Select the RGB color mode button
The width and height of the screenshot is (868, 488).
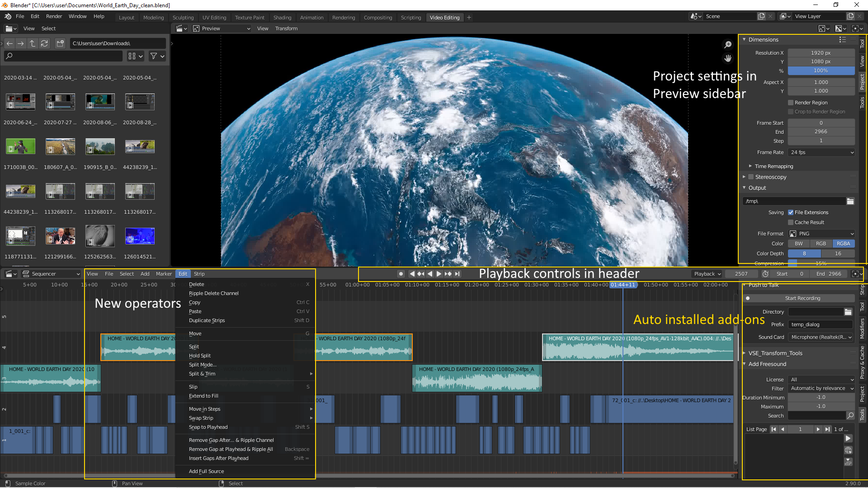point(821,244)
